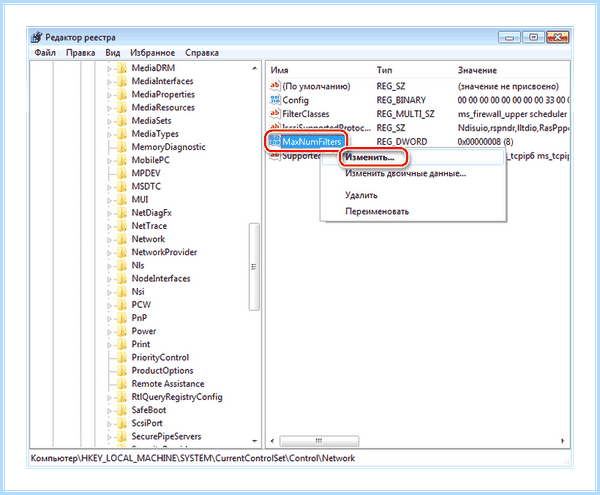The height and width of the screenshot is (495, 600).
Task: Click the Print folder icon
Action: tap(122, 344)
